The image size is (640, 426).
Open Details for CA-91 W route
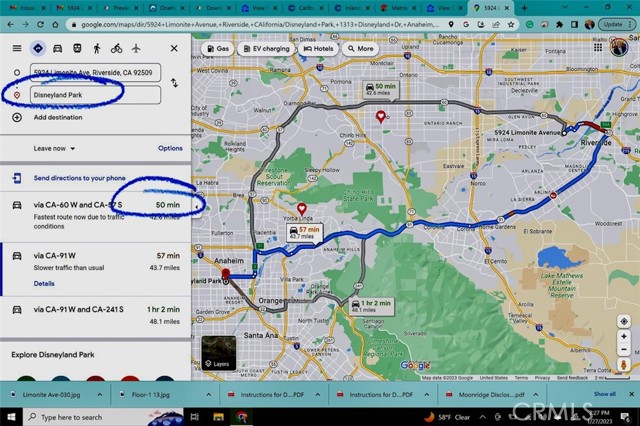coord(44,283)
